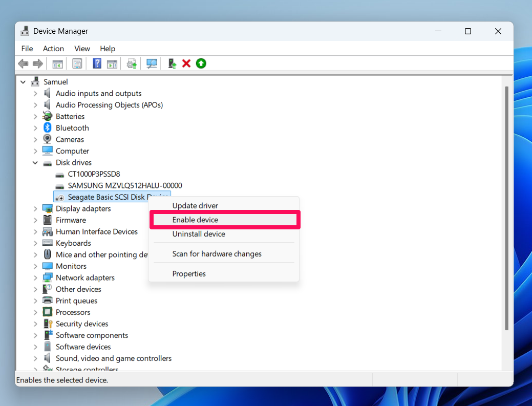532x406 pixels.
Task: Click the Uninstall device red X icon
Action: click(x=186, y=63)
